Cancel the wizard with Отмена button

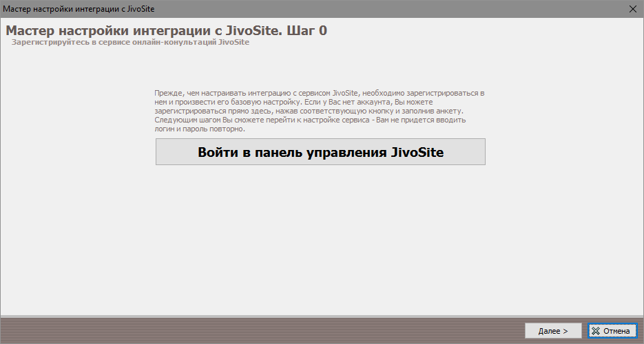coord(612,330)
